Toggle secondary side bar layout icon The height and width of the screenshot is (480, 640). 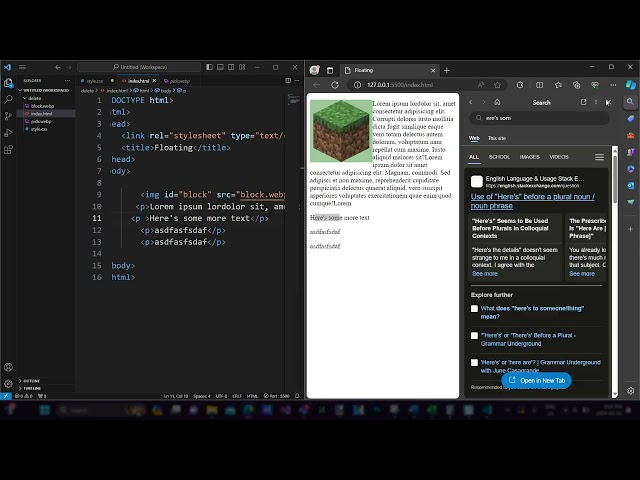(x=231, y=67)
